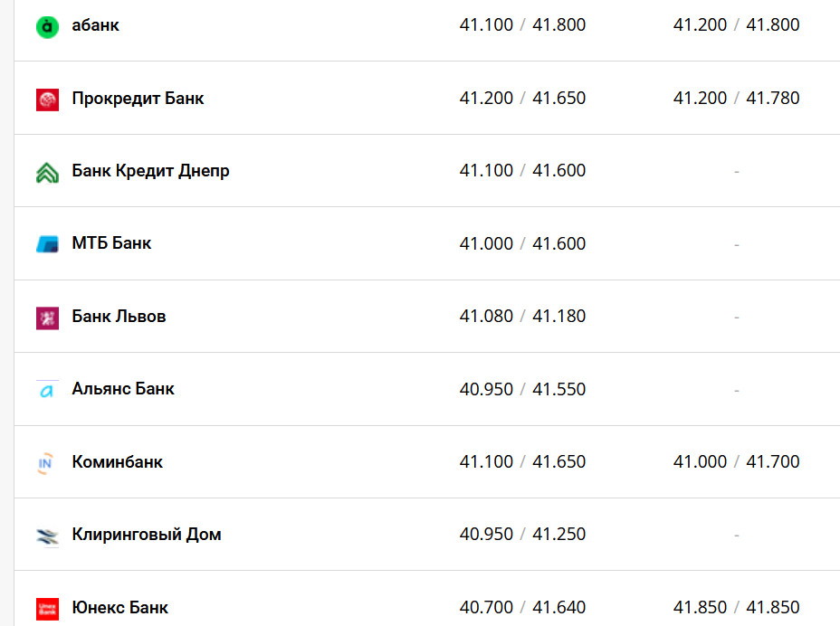Screen dimensions: 840x626
Task: Open the абанк bank link
Action: pyautogui.click(x=95, y=25)
